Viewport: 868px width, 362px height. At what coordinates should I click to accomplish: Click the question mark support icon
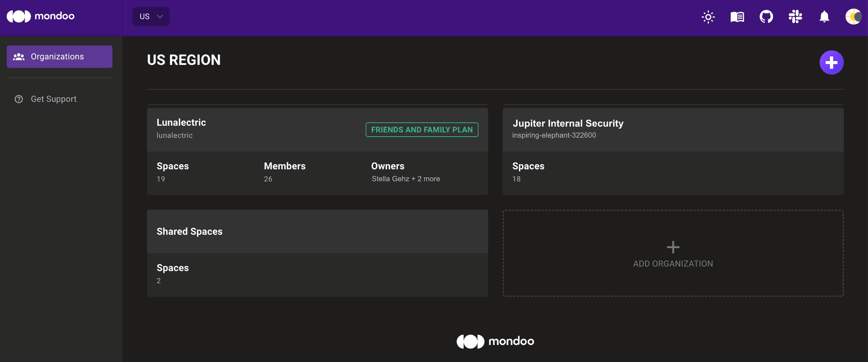19,99
